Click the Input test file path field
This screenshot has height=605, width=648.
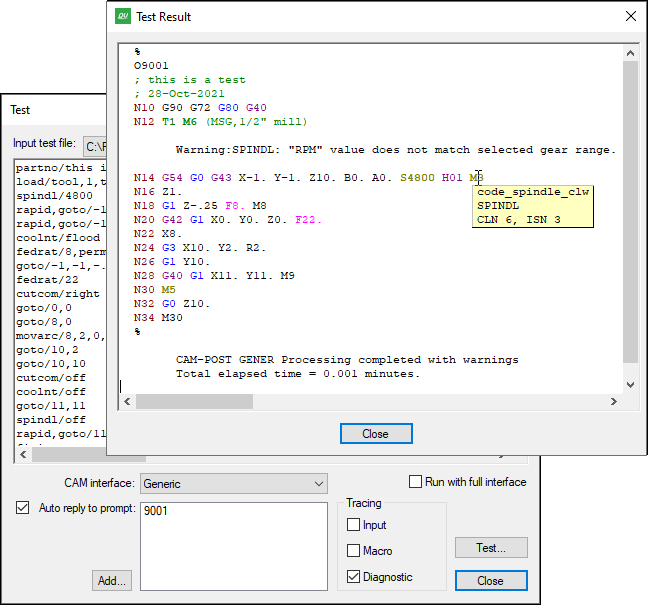click(95, 146)
